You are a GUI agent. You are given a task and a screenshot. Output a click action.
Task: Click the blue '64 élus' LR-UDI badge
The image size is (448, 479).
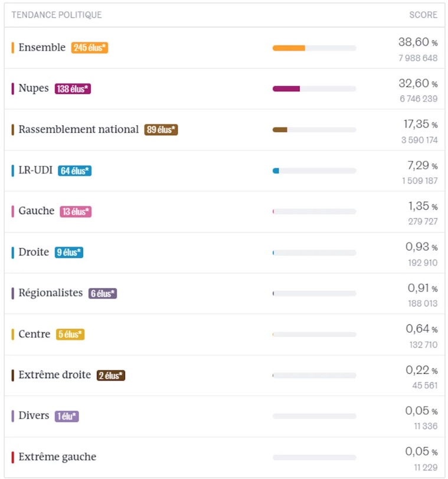tap(75, 171)
